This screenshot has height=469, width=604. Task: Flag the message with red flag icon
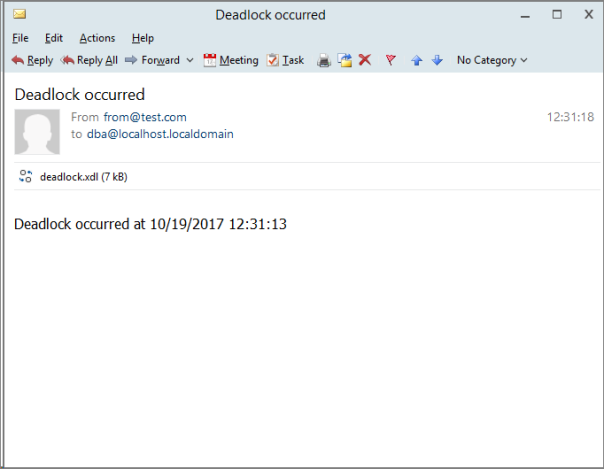coord(391,60)
